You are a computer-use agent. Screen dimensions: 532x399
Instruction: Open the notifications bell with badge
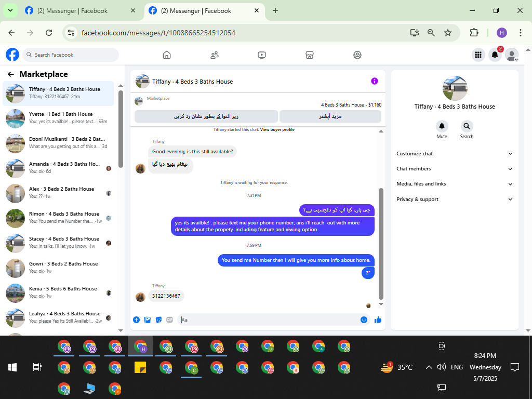click(495, 55)
